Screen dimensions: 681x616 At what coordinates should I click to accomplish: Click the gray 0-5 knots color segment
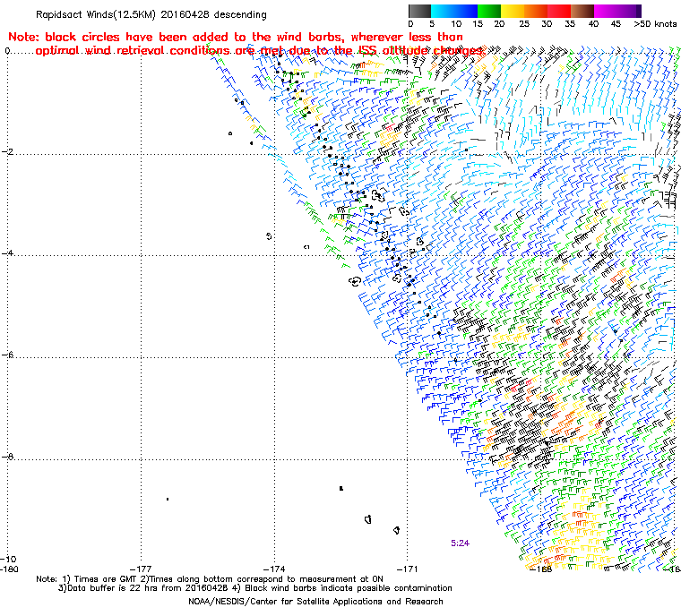point(419,12)
